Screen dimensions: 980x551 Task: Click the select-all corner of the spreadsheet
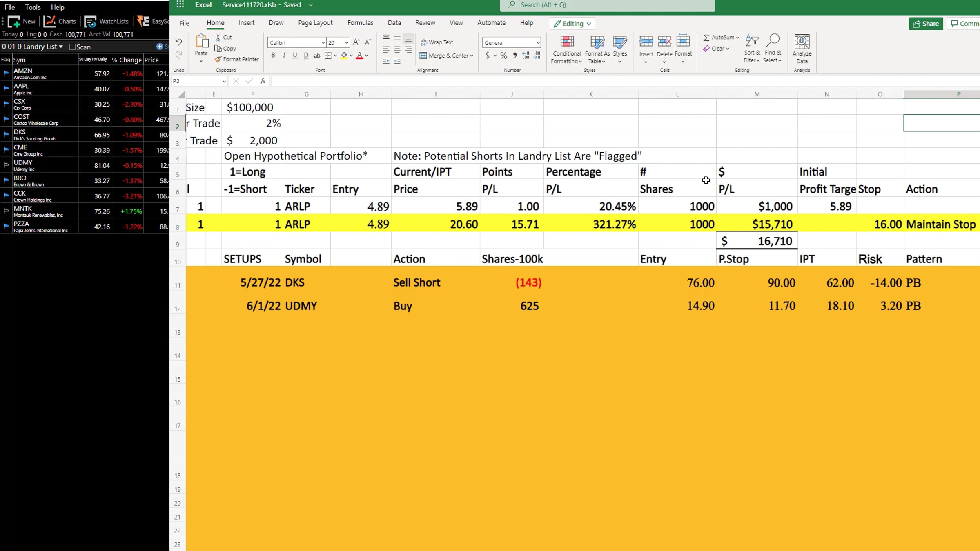coord(181,94)
